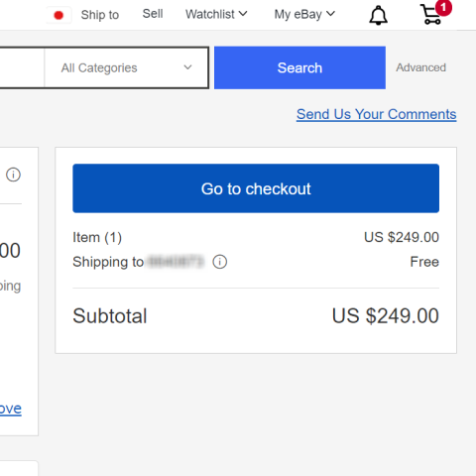This screenshot has height=476, width=476.
Task: Click inside the search text field
Action: pos(22,67)
